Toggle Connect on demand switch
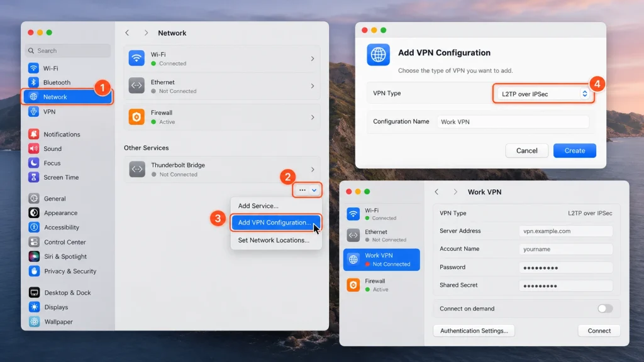The width and height of the screenshot is (644, 362). [x=605, y=309]
